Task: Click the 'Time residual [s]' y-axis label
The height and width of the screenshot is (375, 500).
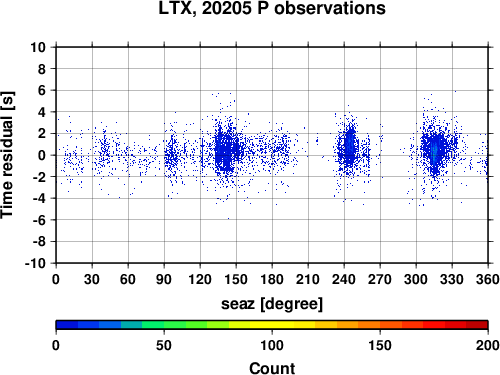Action: (7, 155)
